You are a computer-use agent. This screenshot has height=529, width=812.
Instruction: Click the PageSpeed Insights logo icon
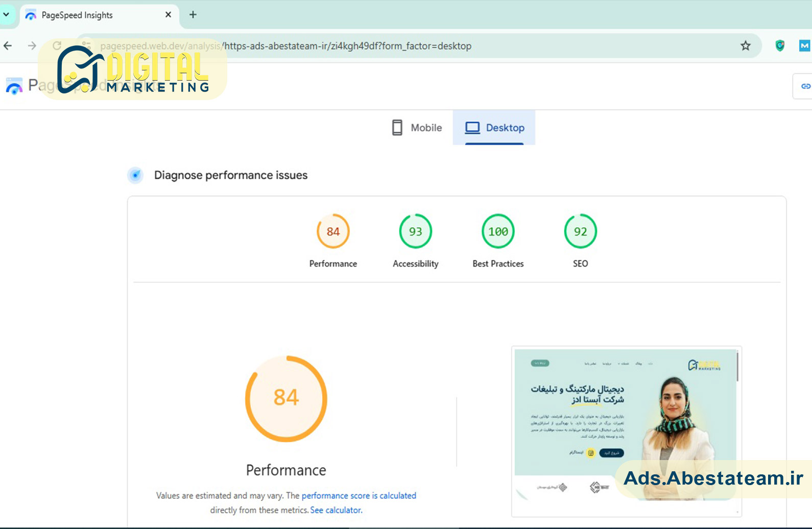14,86
